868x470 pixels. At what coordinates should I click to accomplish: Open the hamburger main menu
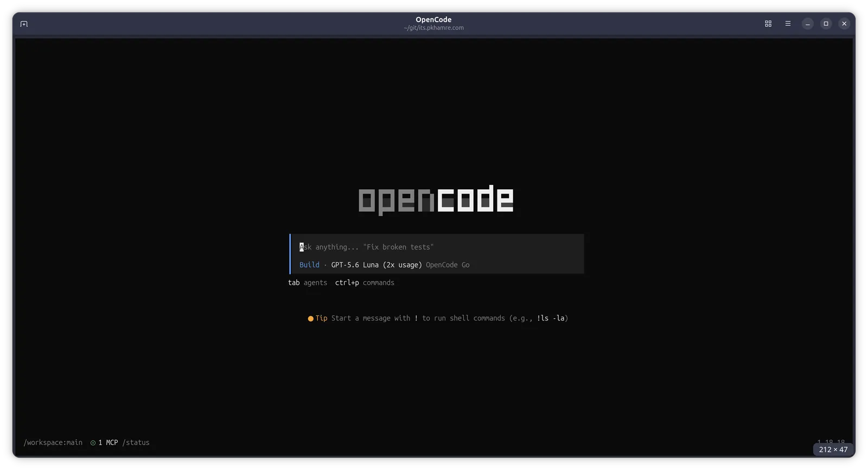788,24
